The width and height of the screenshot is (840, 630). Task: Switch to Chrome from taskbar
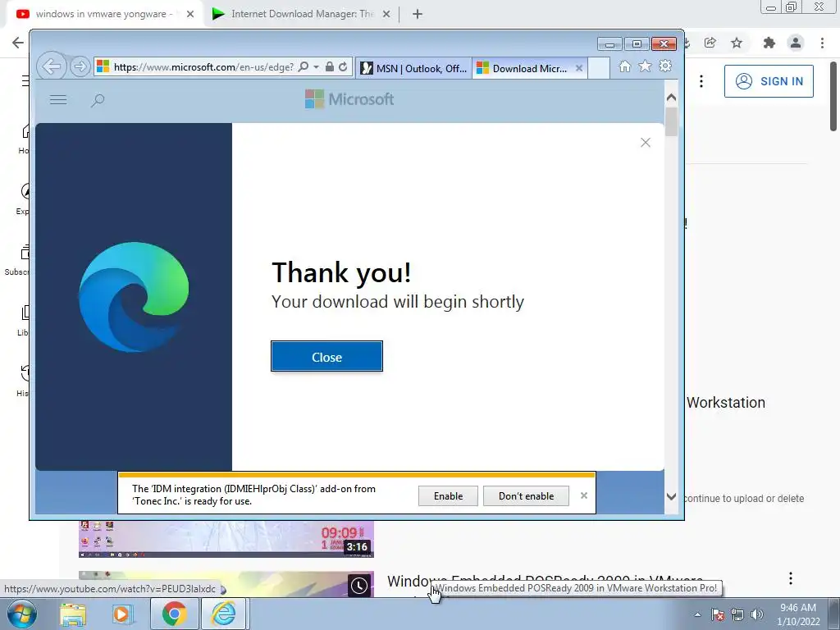(x=174, y=614)
